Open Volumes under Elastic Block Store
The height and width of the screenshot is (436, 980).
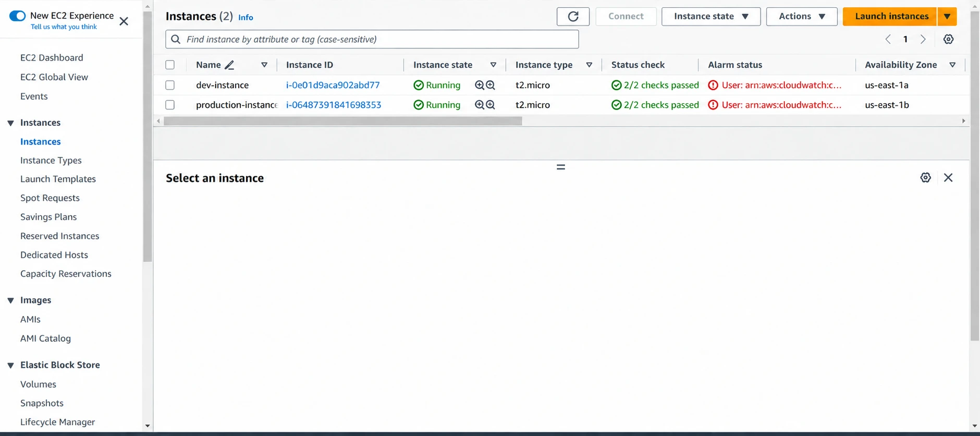tap(38, 384)
